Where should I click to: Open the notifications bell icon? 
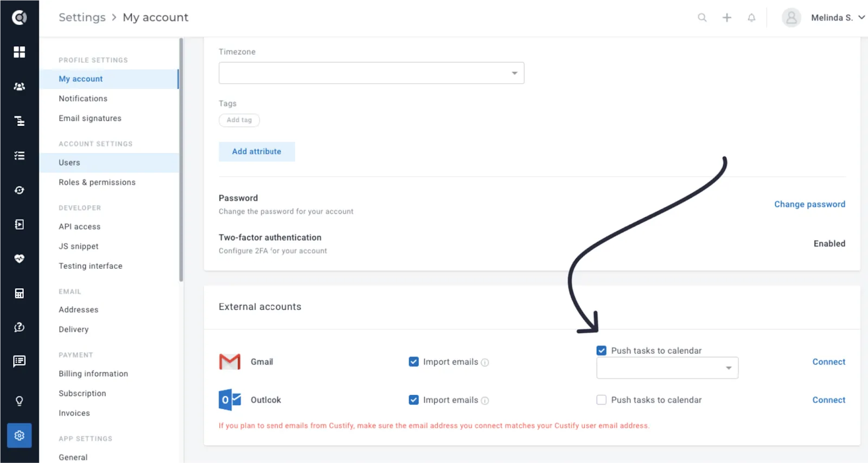pyautogui.click(x=751, y=17)
